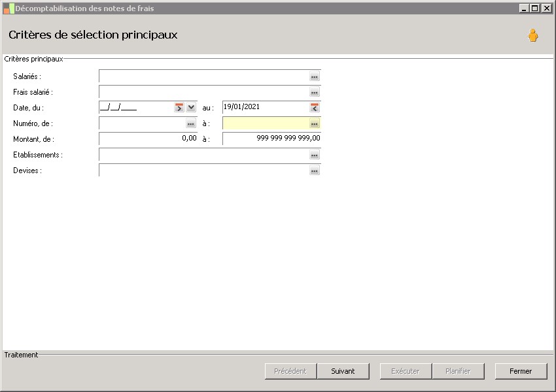Maximize the Décomptabilisation window
Screen dimensions: 556x392
(x=535, y=8)
